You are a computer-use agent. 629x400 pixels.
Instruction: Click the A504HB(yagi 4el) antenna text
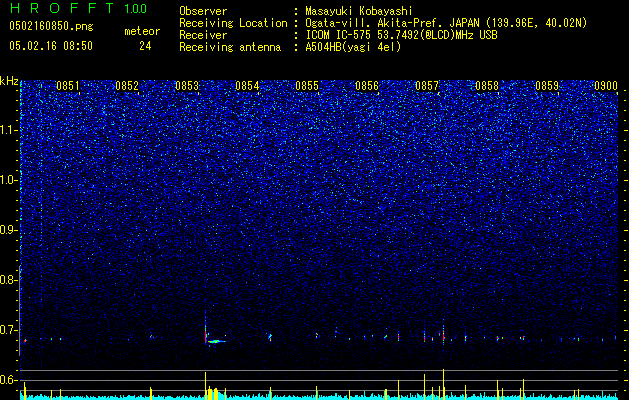click(353, 47)
